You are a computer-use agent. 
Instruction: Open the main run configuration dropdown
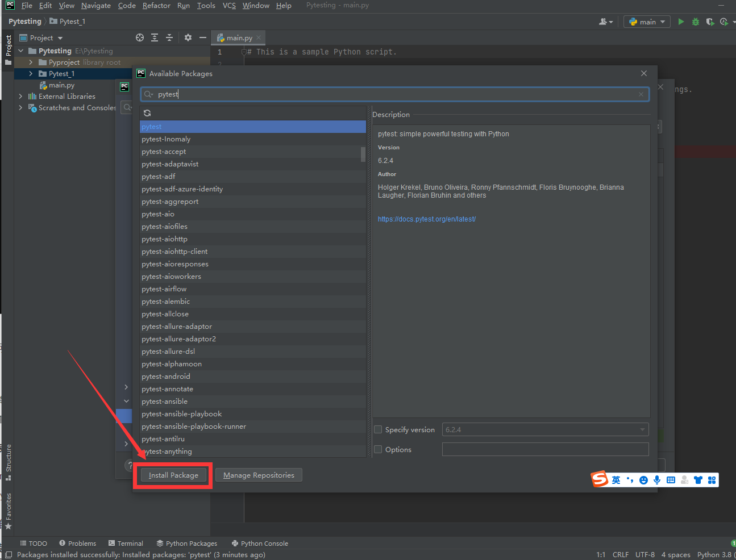click(x=647, y=22)
